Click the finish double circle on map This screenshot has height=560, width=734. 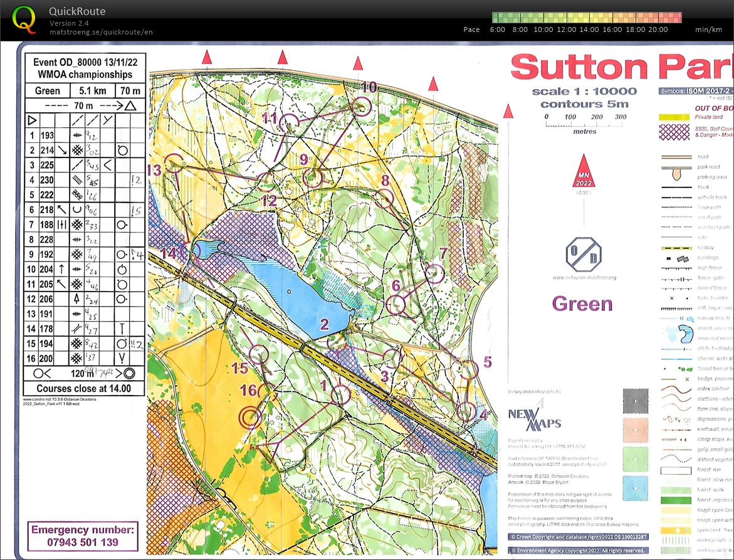pyautogui.click(x=250, y=417)
